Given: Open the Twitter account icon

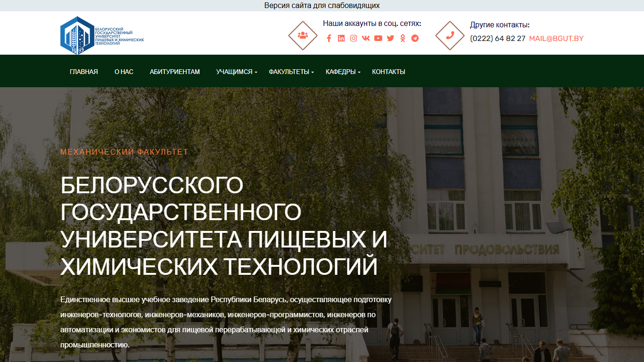Looking at the screenshot, I should pyautogui.click(x=390, y=39).
